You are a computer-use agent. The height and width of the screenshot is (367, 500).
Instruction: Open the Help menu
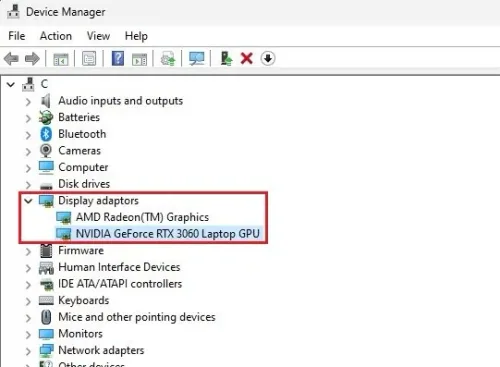(136, 36)
